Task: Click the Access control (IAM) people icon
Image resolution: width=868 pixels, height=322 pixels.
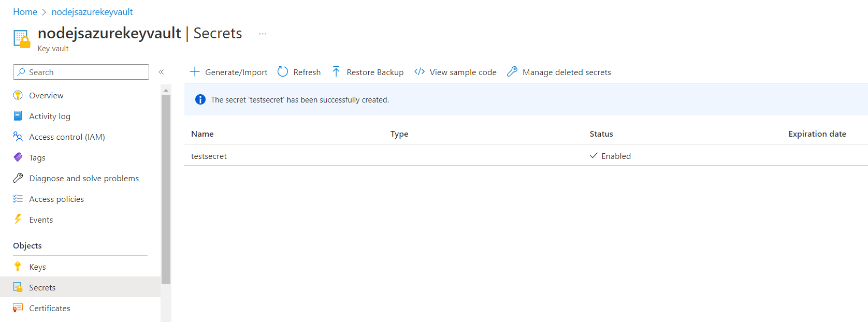Action: point(18,137)
